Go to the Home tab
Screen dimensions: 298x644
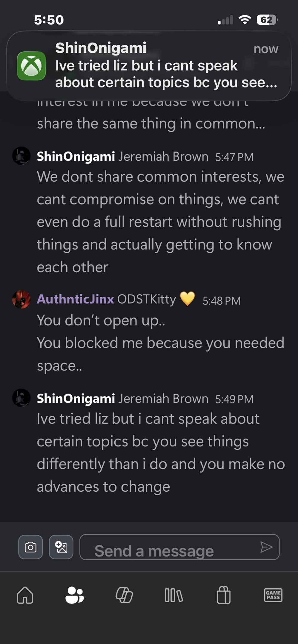pos(25,595)
